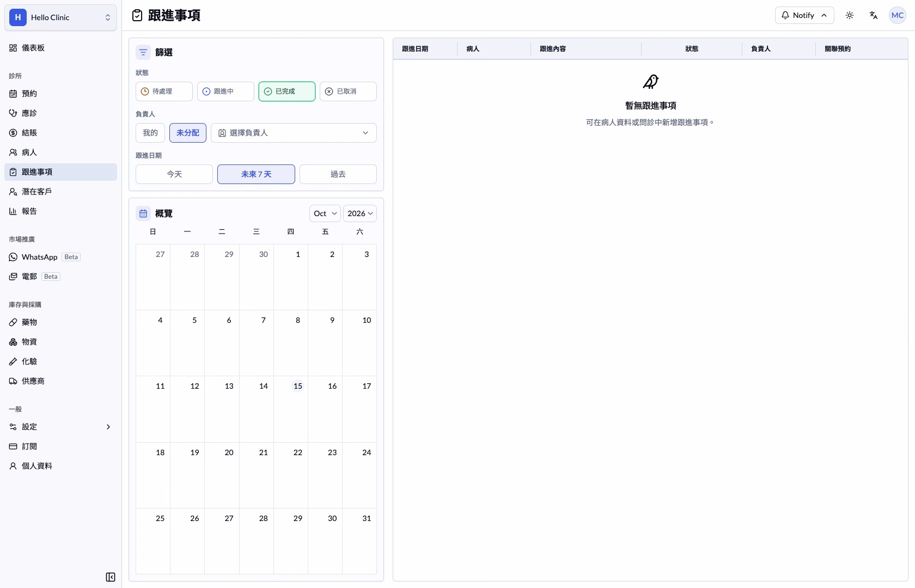Filter follow-ups by 今天
This screenshot has height=588, width=915.
click(174, 174)
